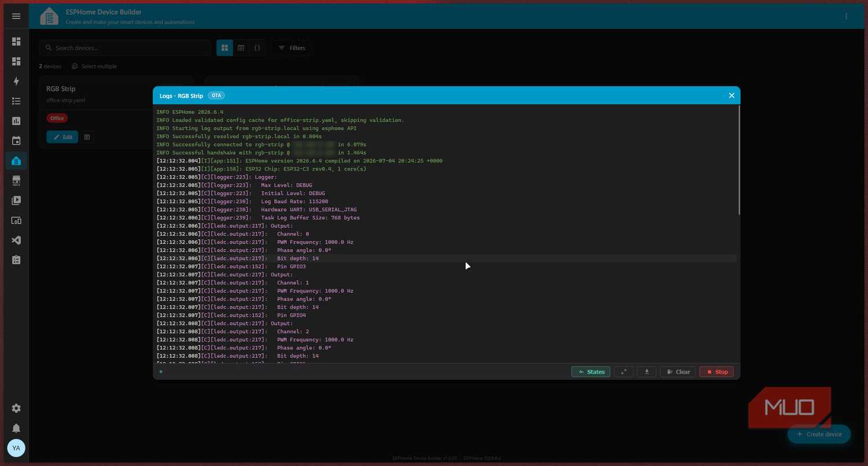Click the OTA badge in the logs title

pyautogui.click(x=216, y=95)
